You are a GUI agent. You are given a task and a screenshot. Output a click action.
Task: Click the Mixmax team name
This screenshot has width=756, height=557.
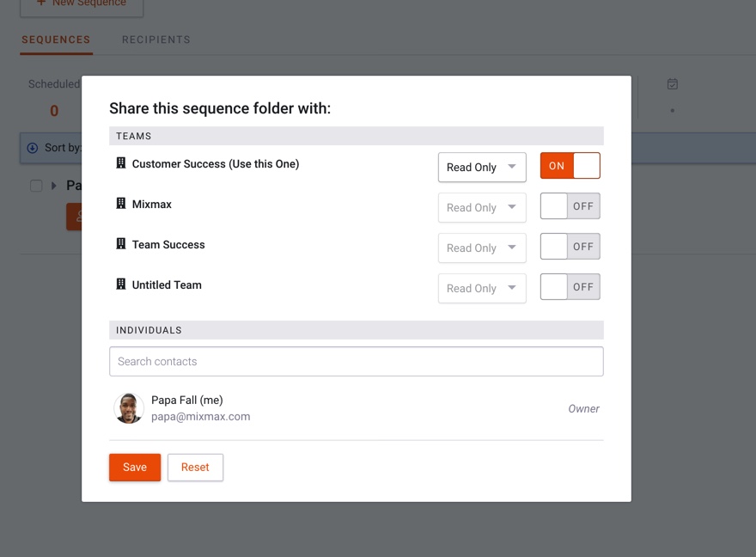pyautogui.click(x=152, y=205)
